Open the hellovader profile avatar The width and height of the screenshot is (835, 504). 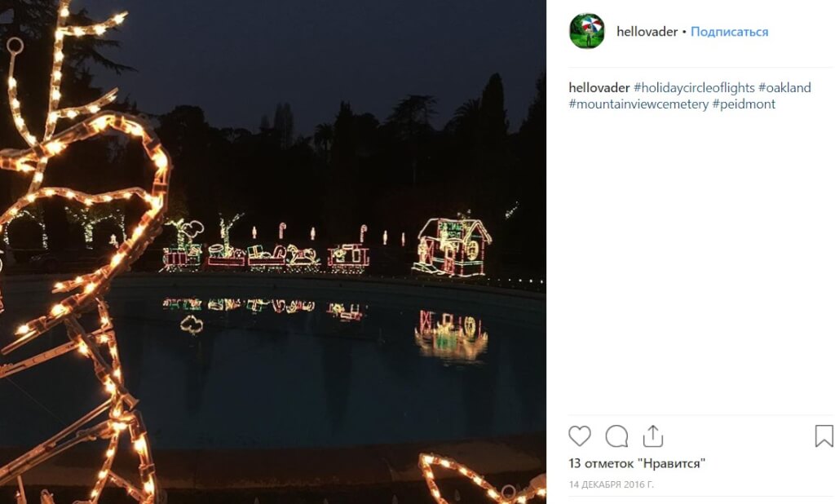coord(586,32)
